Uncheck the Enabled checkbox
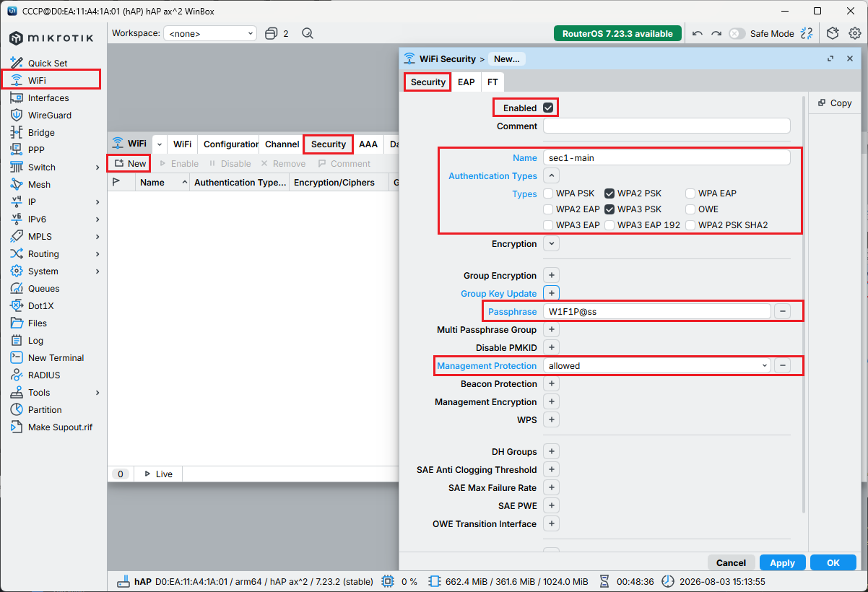 coord(548,108)
